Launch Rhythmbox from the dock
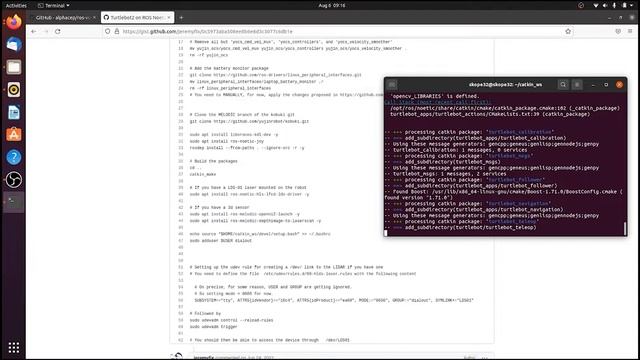The height and width of the screenshot is (360, 640). [x=13, y=89]
